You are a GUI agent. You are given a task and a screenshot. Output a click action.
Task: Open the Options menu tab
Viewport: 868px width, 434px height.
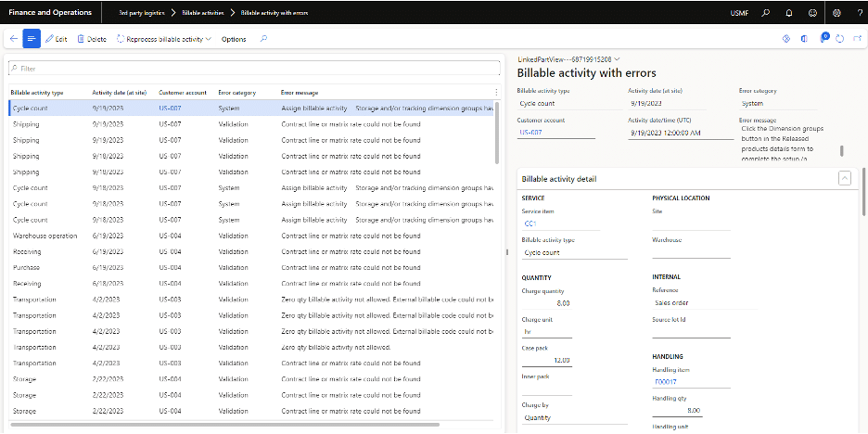tap(234, 39)
